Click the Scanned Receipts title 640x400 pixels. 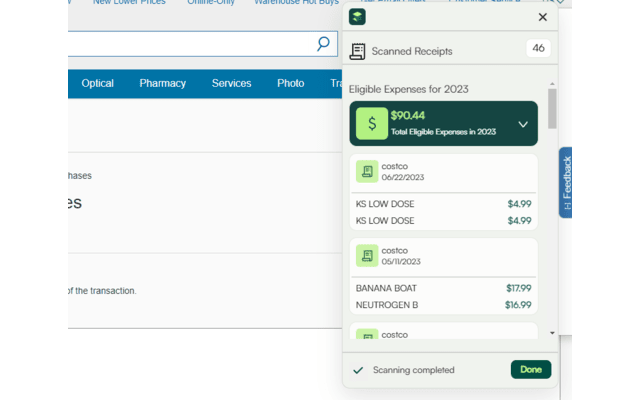coord(412,51)
